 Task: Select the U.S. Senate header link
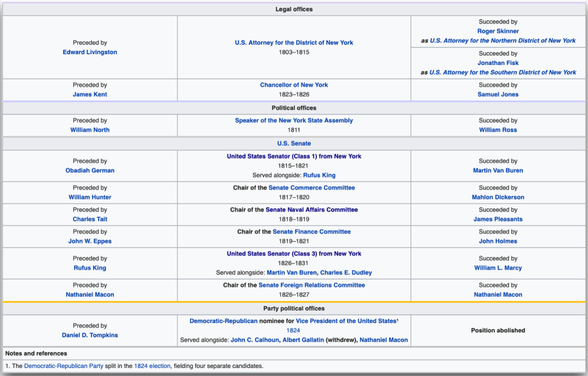point(294,143)
